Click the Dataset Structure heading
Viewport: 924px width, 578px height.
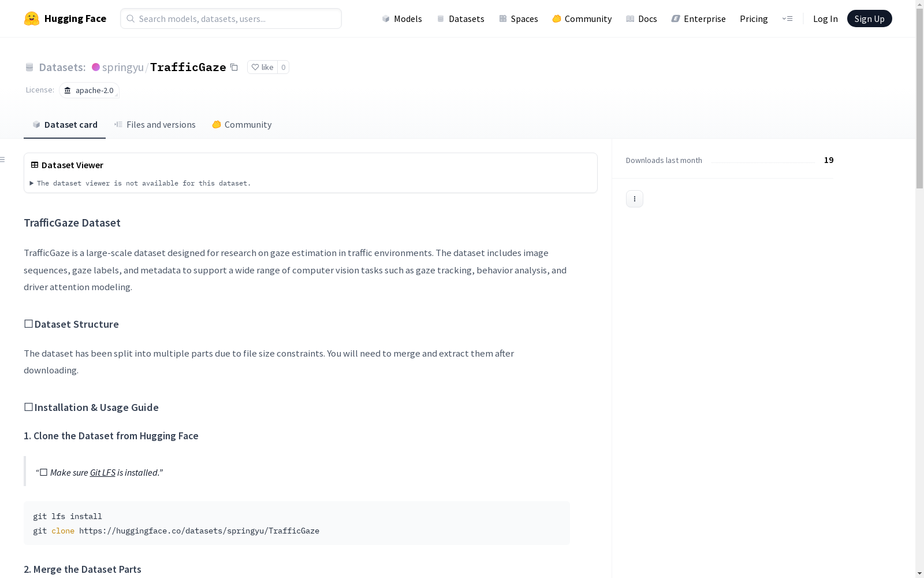point(71,324)
